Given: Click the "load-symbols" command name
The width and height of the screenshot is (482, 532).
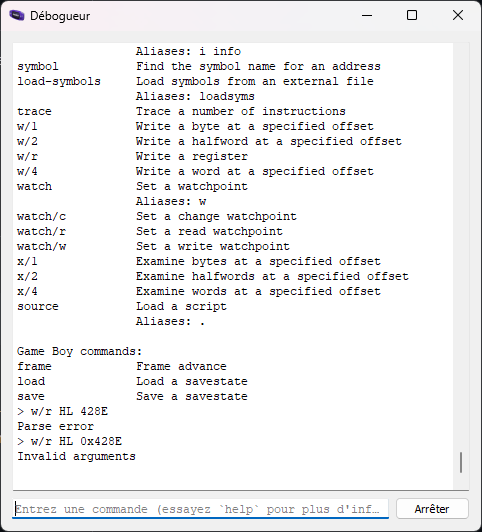Looking at the screenshot, I should pyautogui.click(x=59, y=81).
